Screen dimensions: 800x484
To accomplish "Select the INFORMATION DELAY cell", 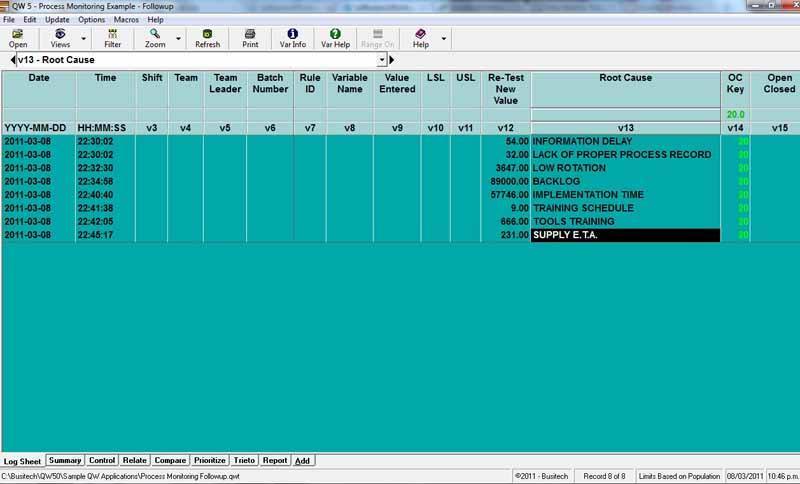I will pyautogui.click(x=626, y=141).
